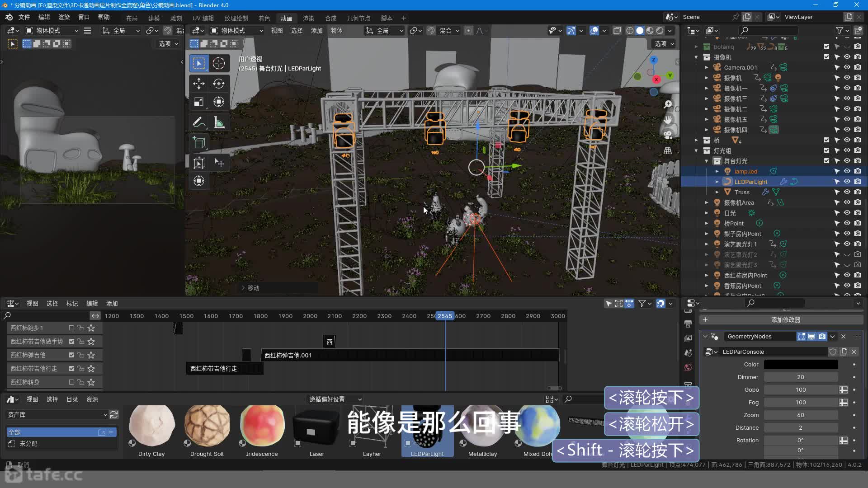This screenshot has height=488, width=868.
Task: Enable solid viewport shading mode
Action: pos(640,31)
